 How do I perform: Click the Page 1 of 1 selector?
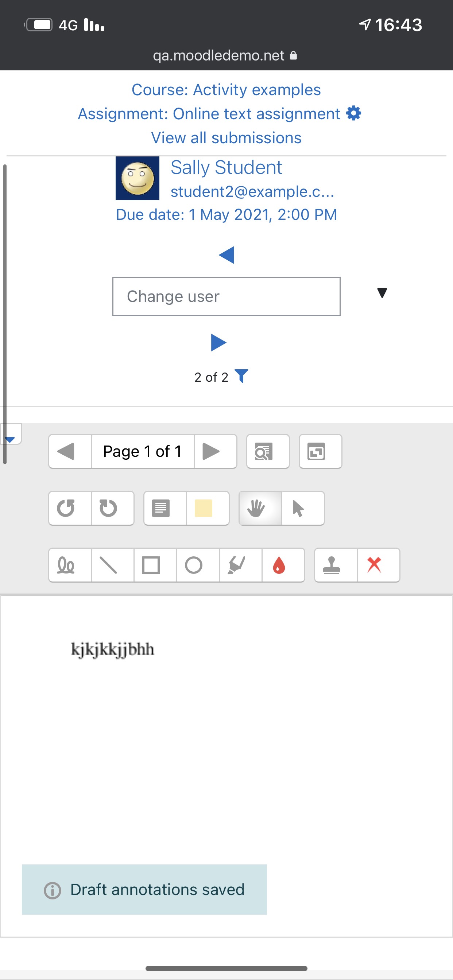coord(143,451)
